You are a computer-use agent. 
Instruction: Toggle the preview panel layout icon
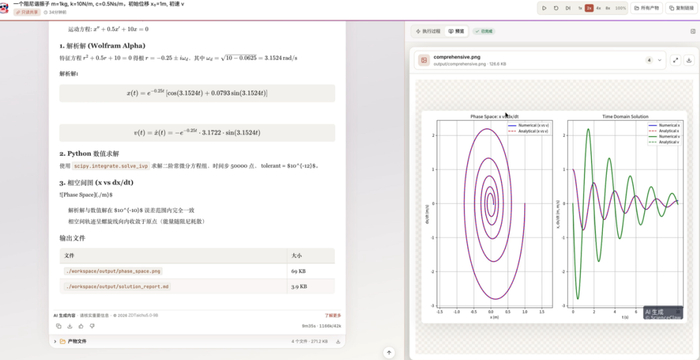click(693, 31)
